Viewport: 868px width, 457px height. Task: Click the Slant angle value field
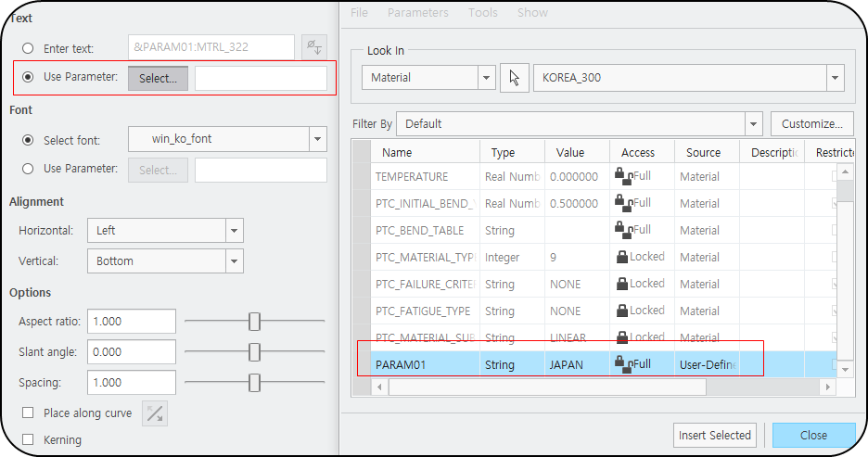132,352
